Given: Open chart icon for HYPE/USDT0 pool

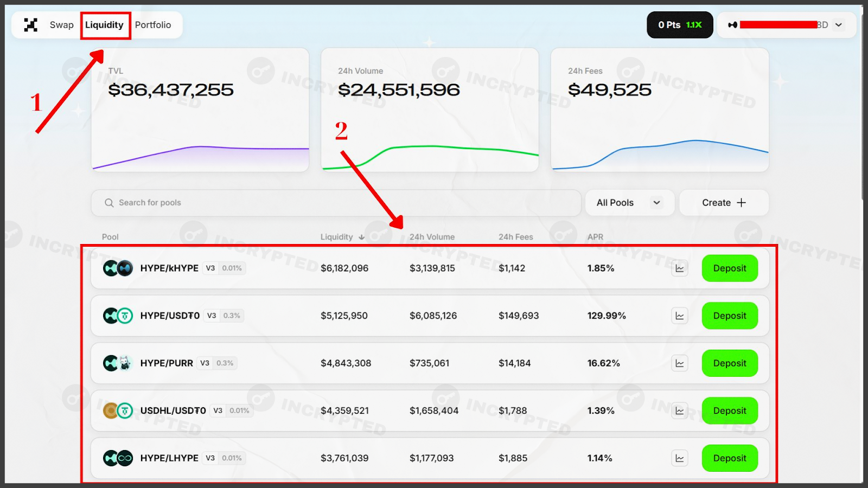Looking at the screenshot, I should pos(679,316).
